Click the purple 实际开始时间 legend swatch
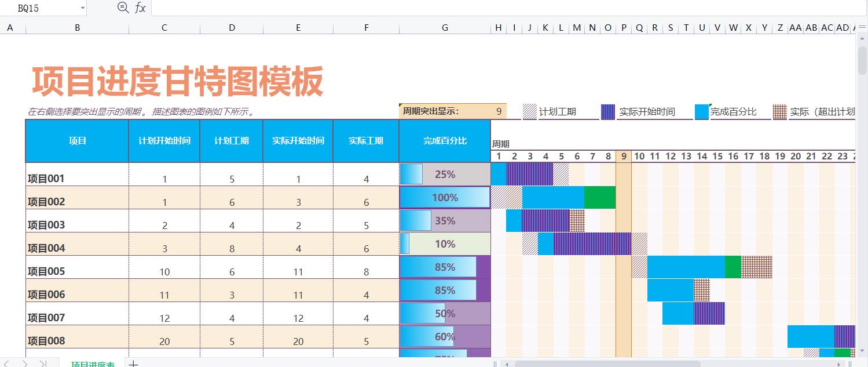Screen dimensions: 868x367 coord(607,112)
